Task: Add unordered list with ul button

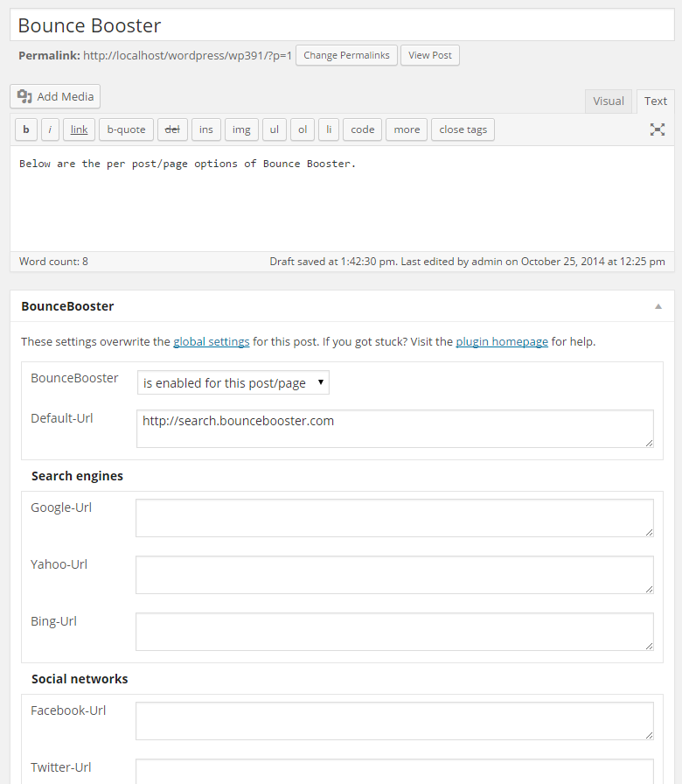Action: (275, 129)
